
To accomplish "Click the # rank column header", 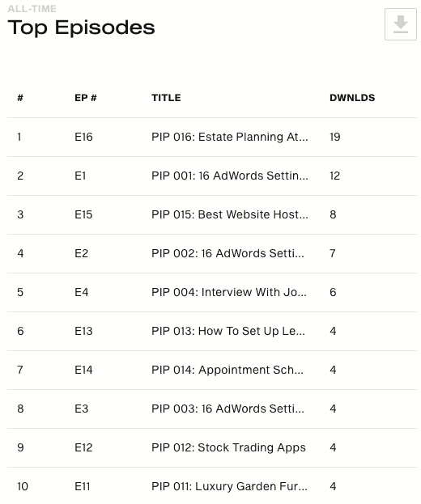I will tap(20, 98).
